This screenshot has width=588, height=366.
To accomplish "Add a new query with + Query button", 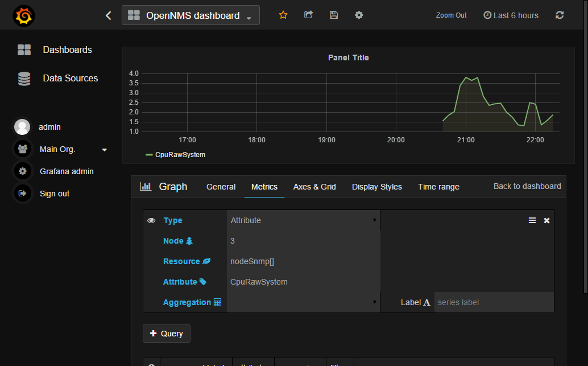I will point(167,334).
